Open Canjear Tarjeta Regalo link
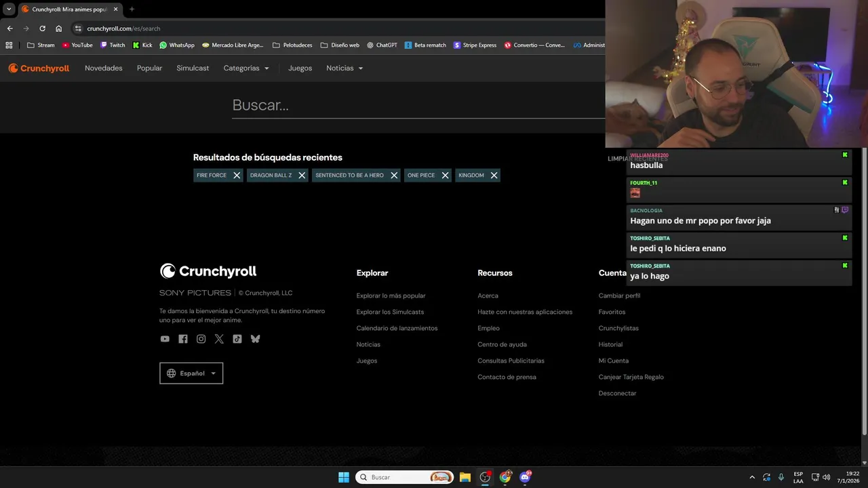The image size is (868, 488). (631, 377)
